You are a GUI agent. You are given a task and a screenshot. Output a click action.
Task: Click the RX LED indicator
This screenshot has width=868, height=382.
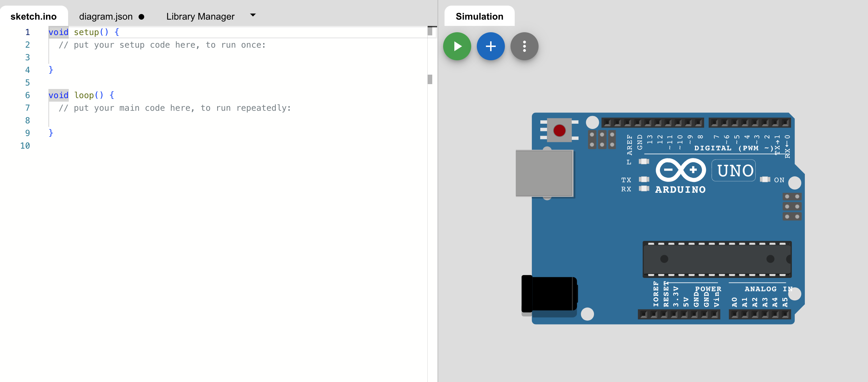[x=644, y=189]
